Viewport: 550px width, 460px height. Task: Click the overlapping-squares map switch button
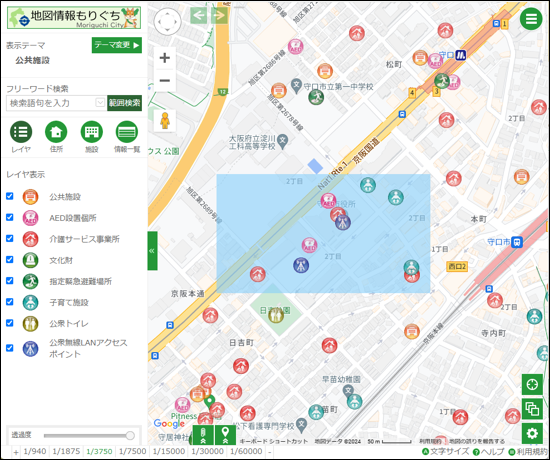click(532, 409)
